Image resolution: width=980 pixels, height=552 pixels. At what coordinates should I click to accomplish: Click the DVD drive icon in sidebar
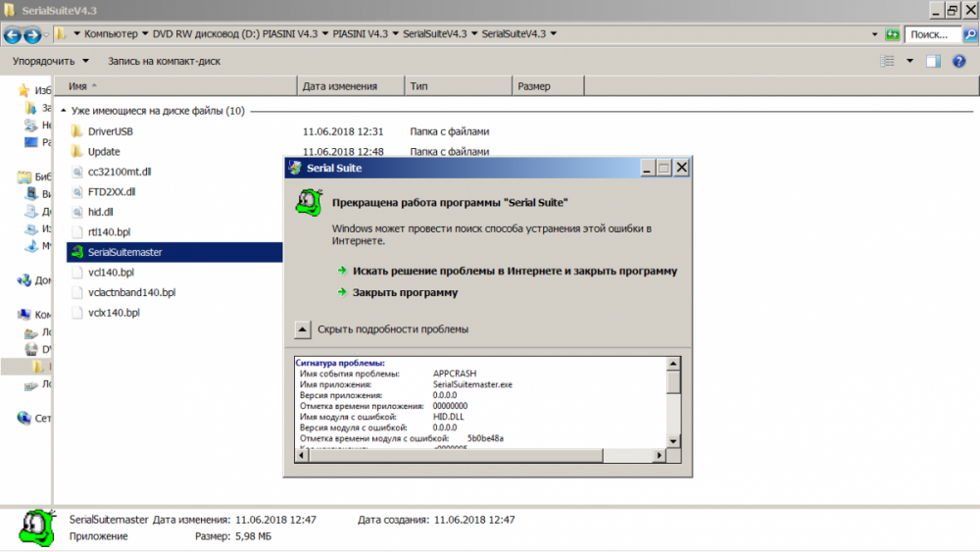coord(30,349)
